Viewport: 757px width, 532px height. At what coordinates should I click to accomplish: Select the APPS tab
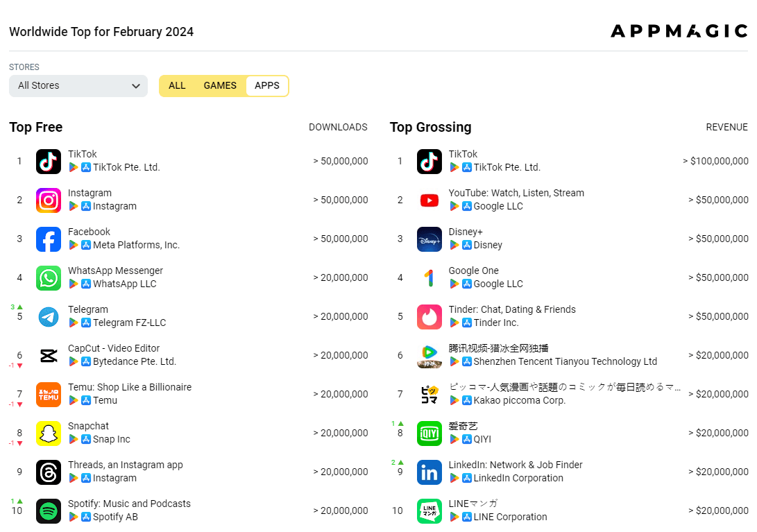(x=267, y=86)
